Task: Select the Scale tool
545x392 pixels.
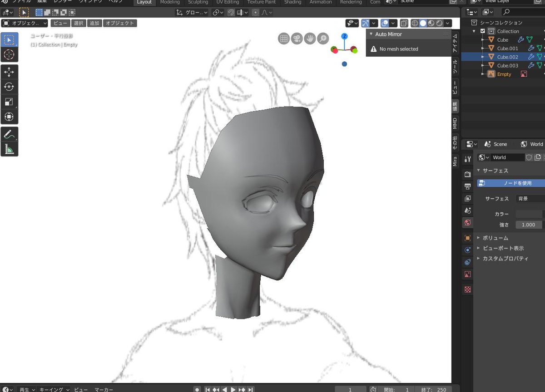Action: click(x=10, y=102)
